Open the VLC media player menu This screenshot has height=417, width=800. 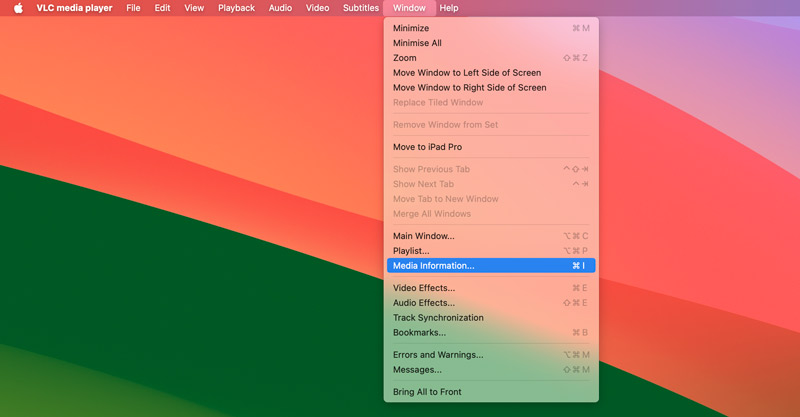point(74,8)
